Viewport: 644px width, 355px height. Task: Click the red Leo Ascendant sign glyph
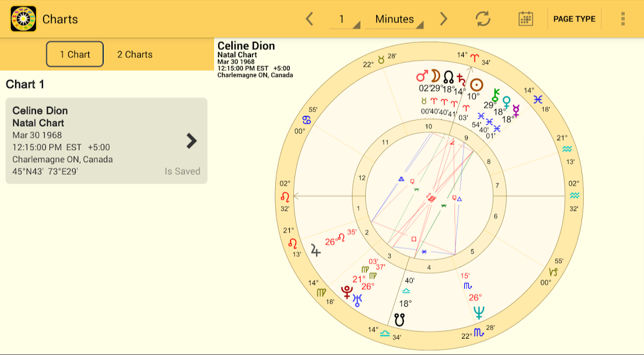click(x=285, y=197)
